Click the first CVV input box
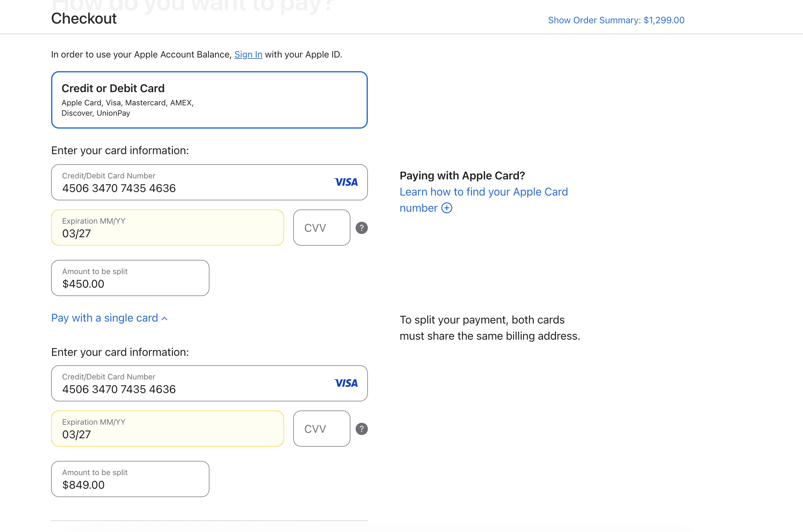The image size is (803, 532). pos(321,228)
